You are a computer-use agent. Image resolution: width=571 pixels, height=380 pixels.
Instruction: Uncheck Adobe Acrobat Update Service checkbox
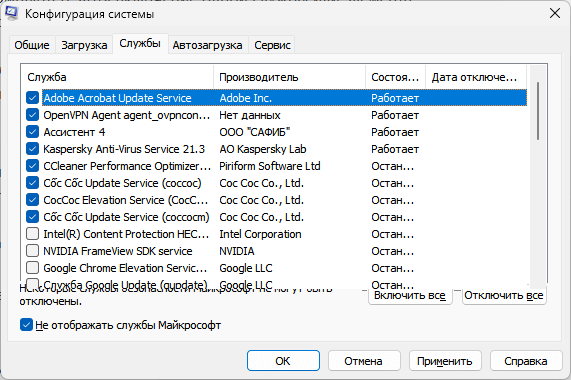(x=32, y=98)
